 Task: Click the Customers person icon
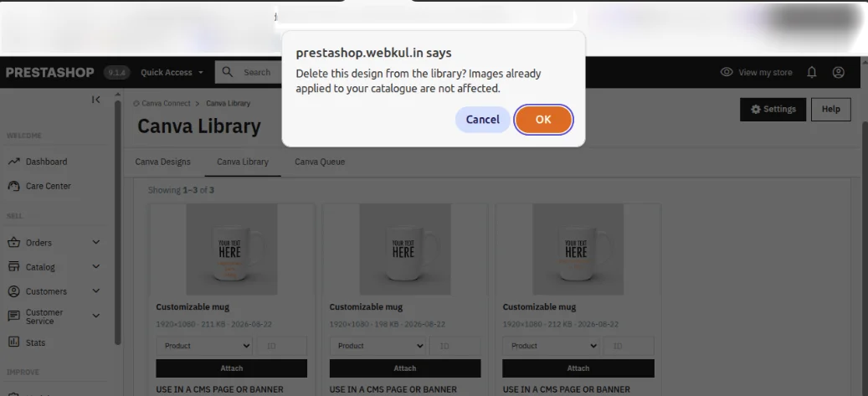coord(14,291)
